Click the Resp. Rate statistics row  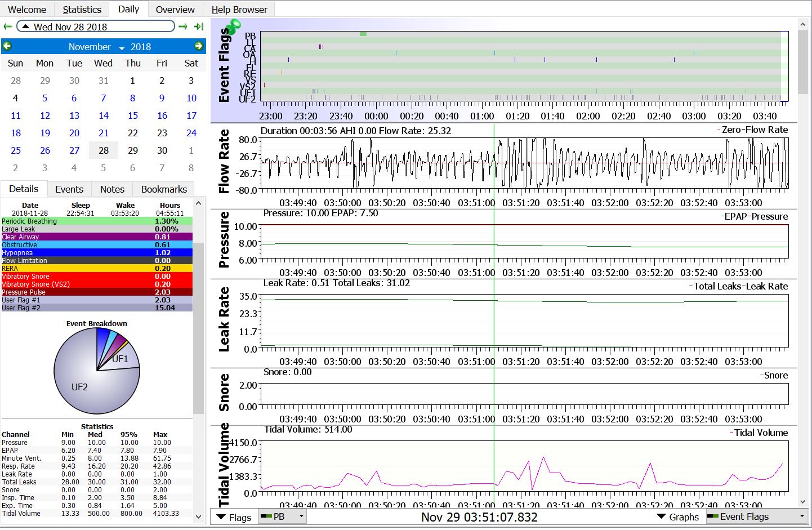coord(97,466)
